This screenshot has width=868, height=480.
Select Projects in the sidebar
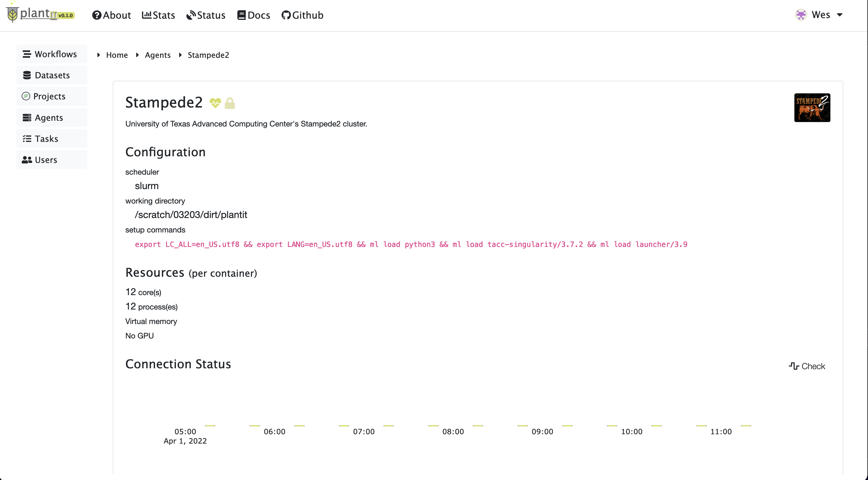pos(52,96)
